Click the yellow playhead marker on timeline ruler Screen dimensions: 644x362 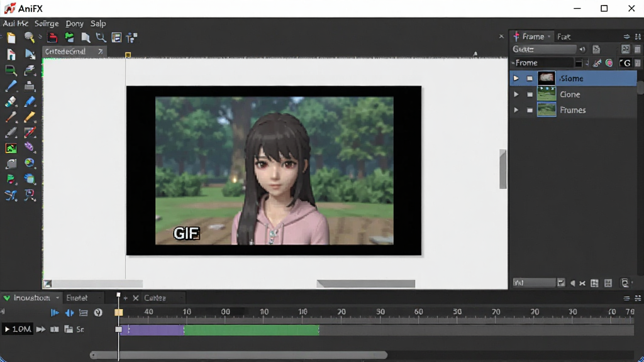[119, 313]
